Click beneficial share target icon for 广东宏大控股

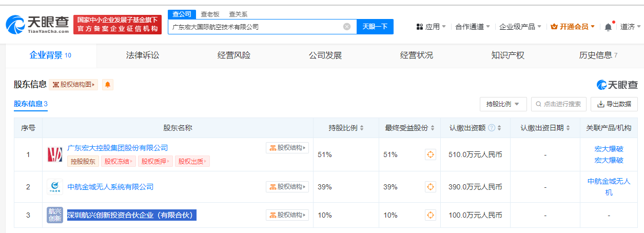[x=431, y=154]
